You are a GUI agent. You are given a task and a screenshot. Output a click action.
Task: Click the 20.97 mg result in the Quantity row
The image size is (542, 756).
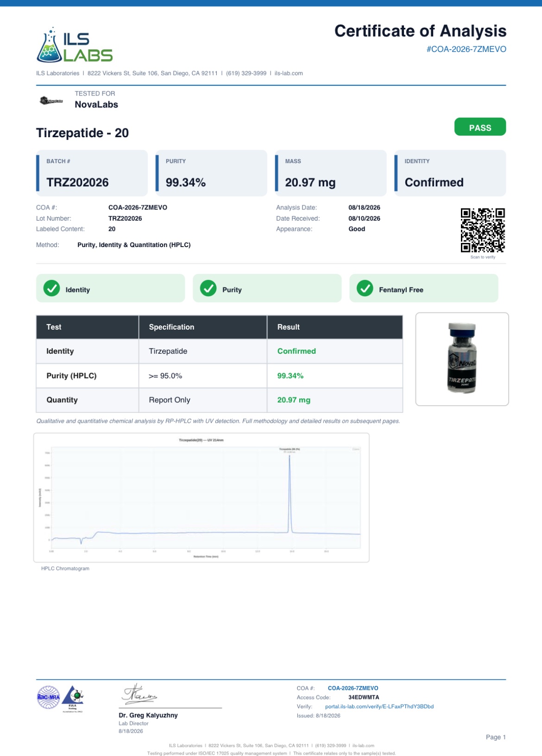coord(294,400)
